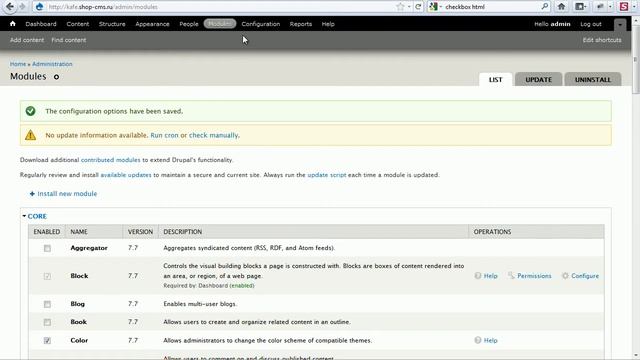Click the Permissions key icon for Block

(511, 276)
